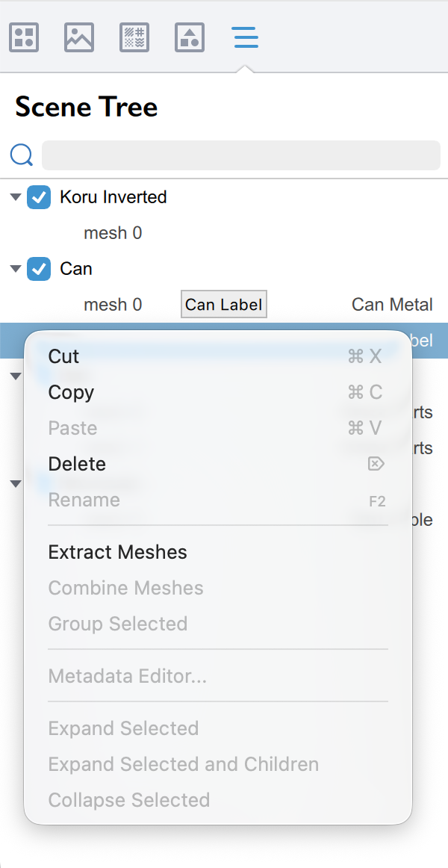The width and height of the screenshot is (448, 868).
Task: Select mesh 0 under Can
Action: (x=113, y=304)
